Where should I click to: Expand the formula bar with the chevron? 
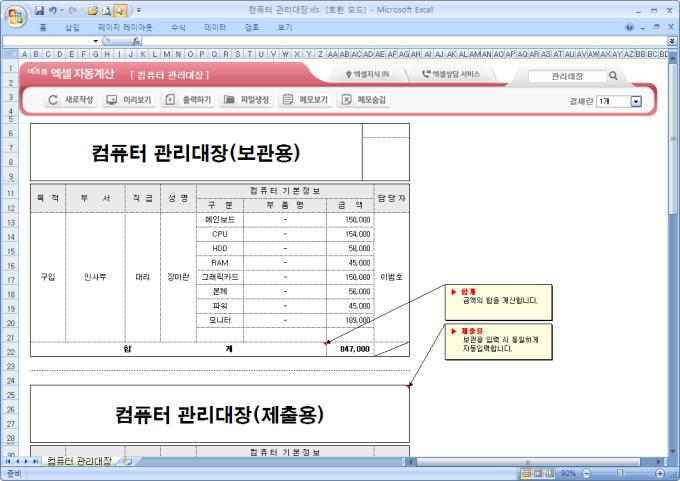[672, 41]
